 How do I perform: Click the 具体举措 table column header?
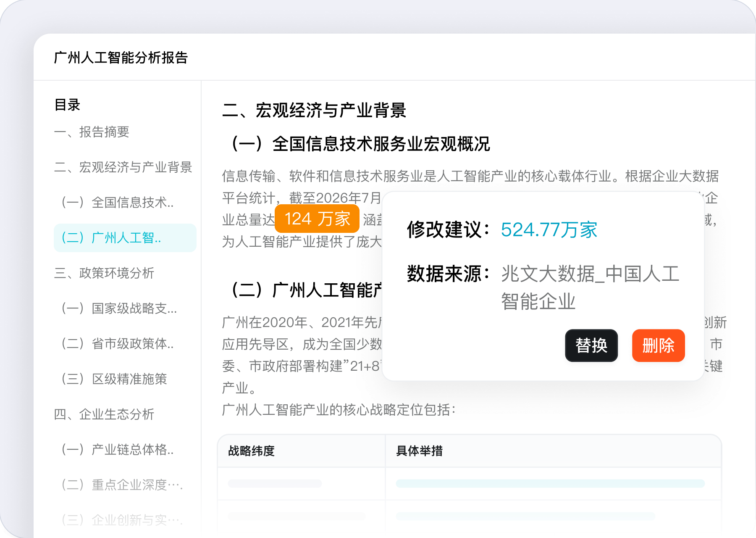[x=419, y=451]
